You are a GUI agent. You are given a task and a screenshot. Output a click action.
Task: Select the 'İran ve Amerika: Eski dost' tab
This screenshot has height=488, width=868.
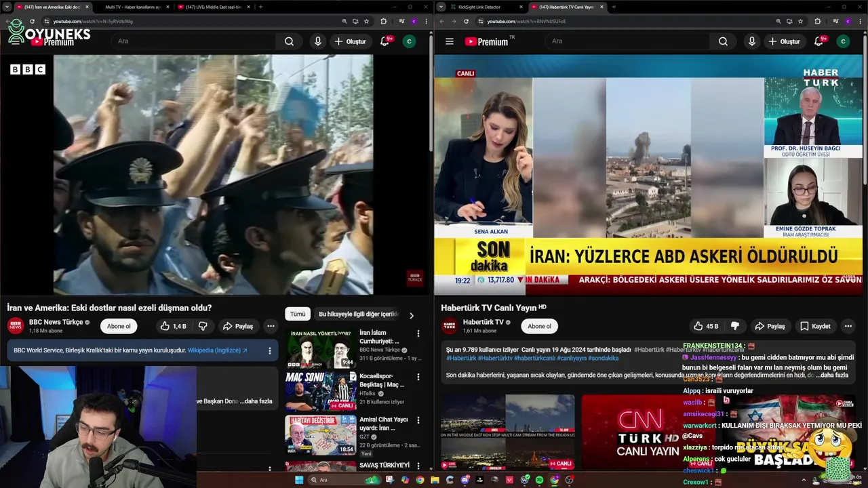pos(52,7)
